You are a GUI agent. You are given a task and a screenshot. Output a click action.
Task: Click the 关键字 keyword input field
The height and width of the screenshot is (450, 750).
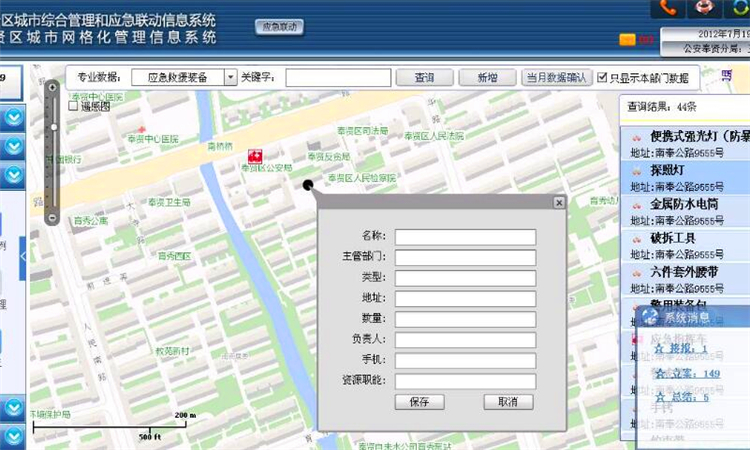click(338, 77)
